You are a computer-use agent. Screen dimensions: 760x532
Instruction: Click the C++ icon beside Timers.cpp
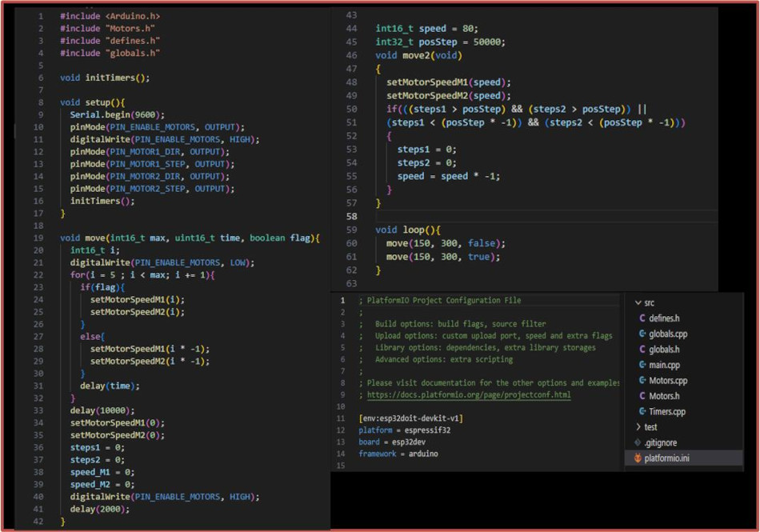[642, 411]
